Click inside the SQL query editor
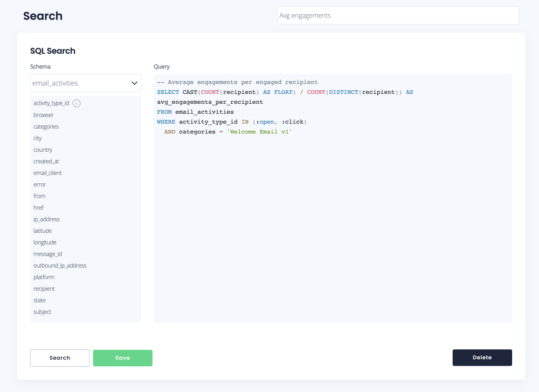This screenshot has height=392, width=539. pyautogui.click(x=332, y=221)
